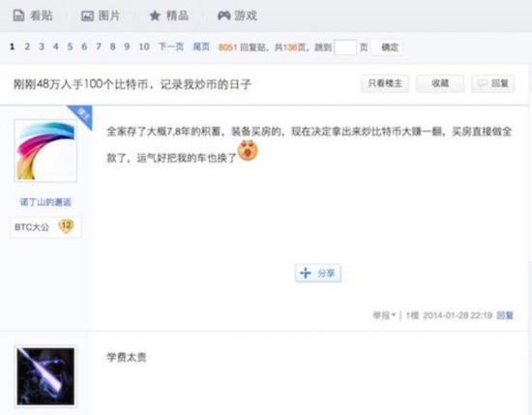Focus the jump-to-page number field
Screen dimensions: 532x415
[345, 47]
